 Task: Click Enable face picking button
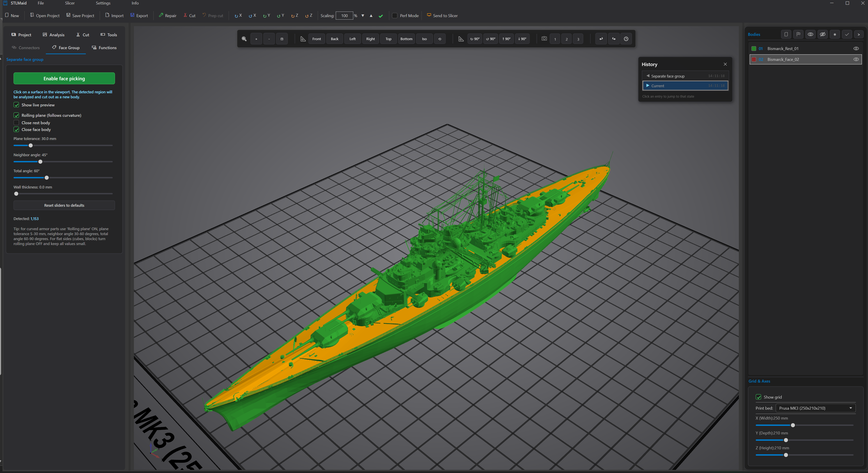[x=64, y=78]
